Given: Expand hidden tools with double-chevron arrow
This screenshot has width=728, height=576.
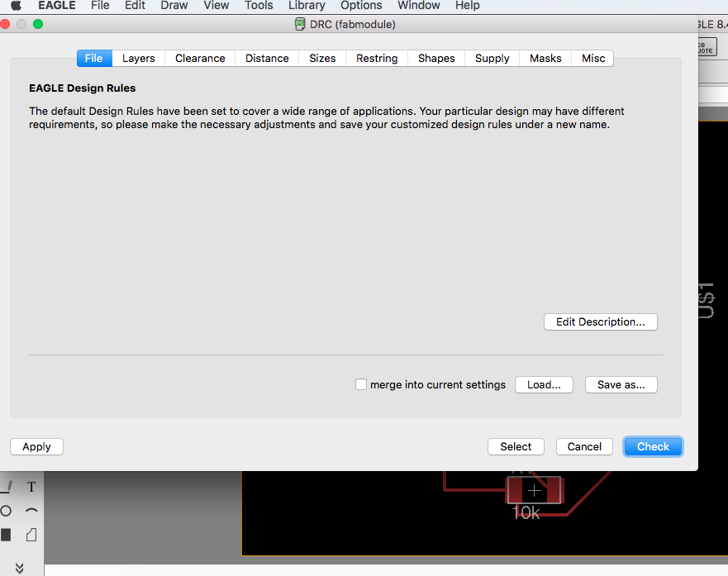Looking at the screenshot, I should pyautogui.click(x=19, y=568).
